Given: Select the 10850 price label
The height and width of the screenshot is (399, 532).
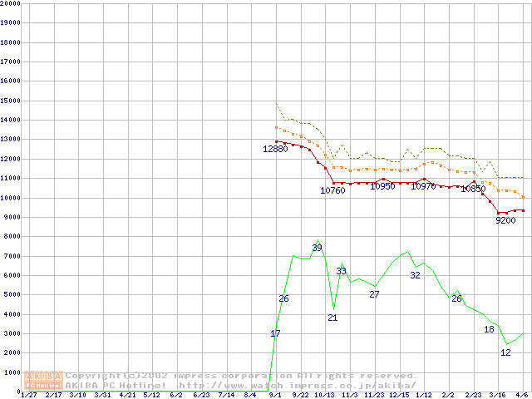Looking at the screenshot, I should [473, 189].
